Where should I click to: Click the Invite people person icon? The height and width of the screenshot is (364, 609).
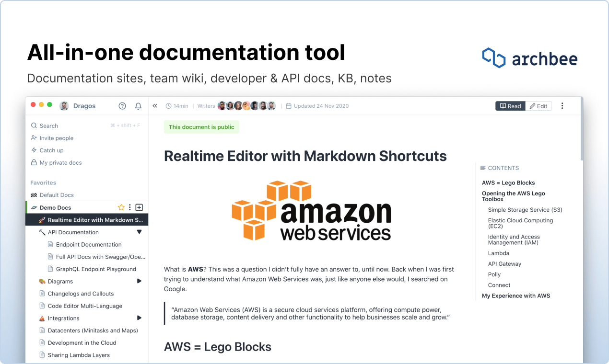coord(34,138)
